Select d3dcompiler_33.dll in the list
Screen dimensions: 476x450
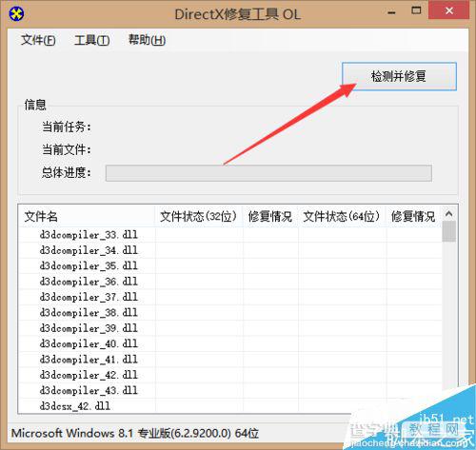tap(89, 235)
